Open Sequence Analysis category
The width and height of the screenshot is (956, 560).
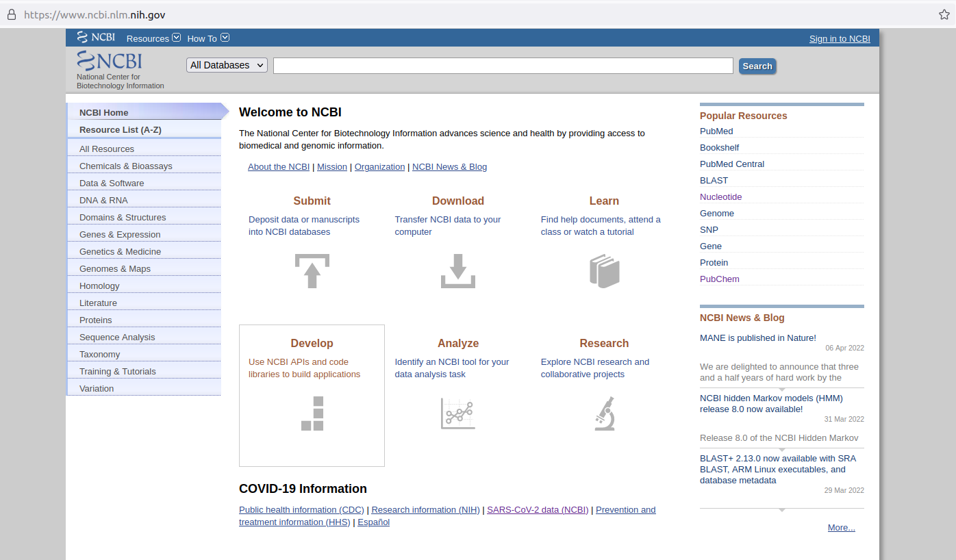pyautogui.click(x=144, y=337)
